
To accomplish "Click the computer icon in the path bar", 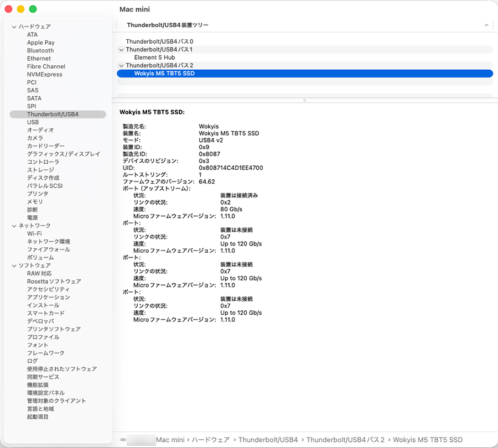I will 123,440.
